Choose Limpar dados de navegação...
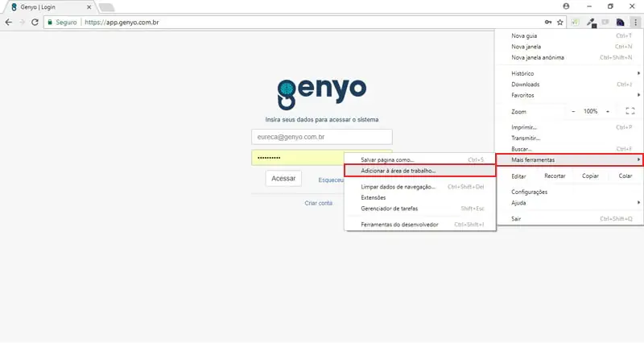 [x=420, y=187]
